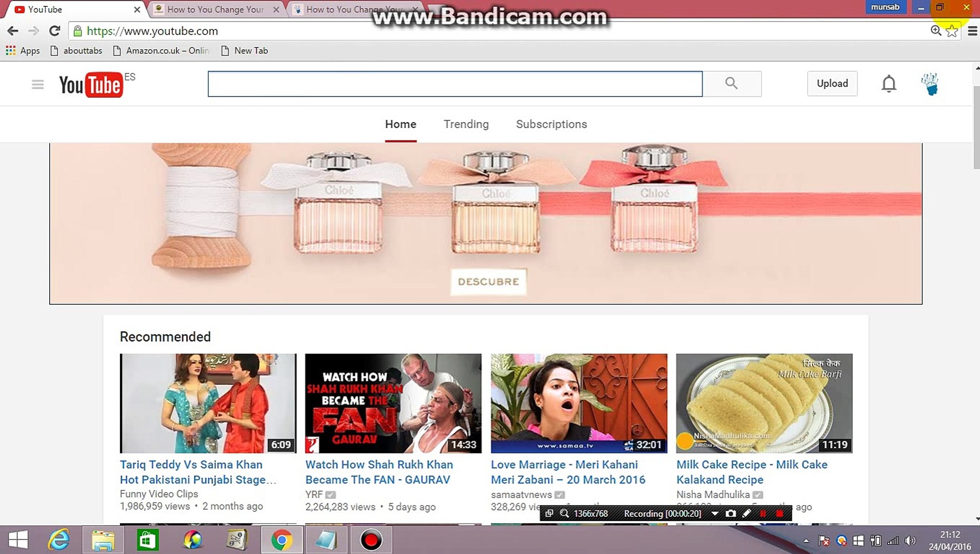The image size is (980, 554).
Task: Pause the Bandicam recording
Action: (764, 513)
